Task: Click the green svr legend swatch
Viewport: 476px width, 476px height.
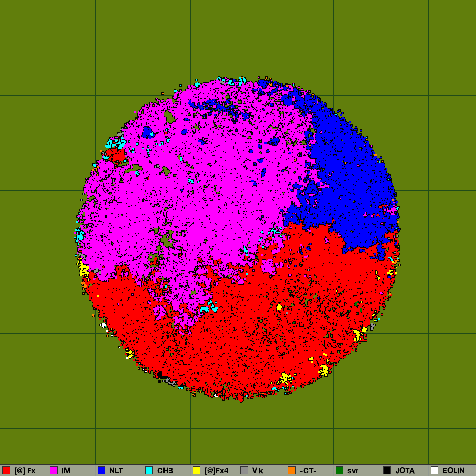Action: [x=339, y=470]
